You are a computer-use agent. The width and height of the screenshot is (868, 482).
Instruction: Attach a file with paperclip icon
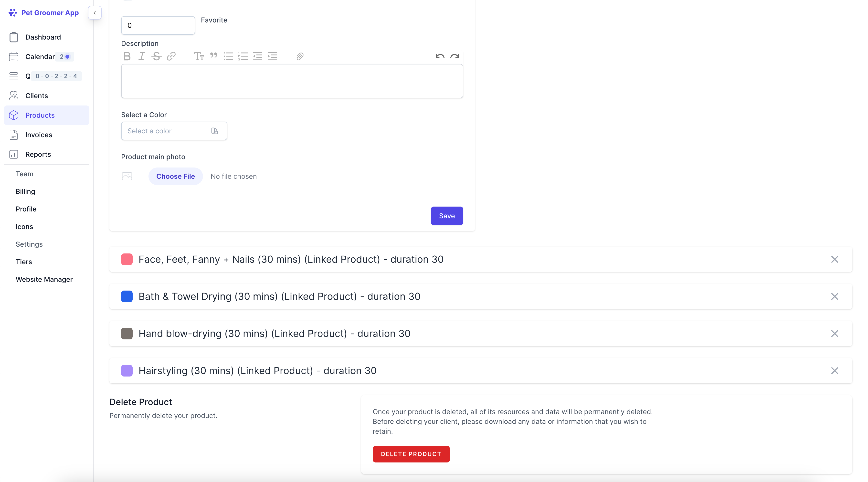click(300, 56)
